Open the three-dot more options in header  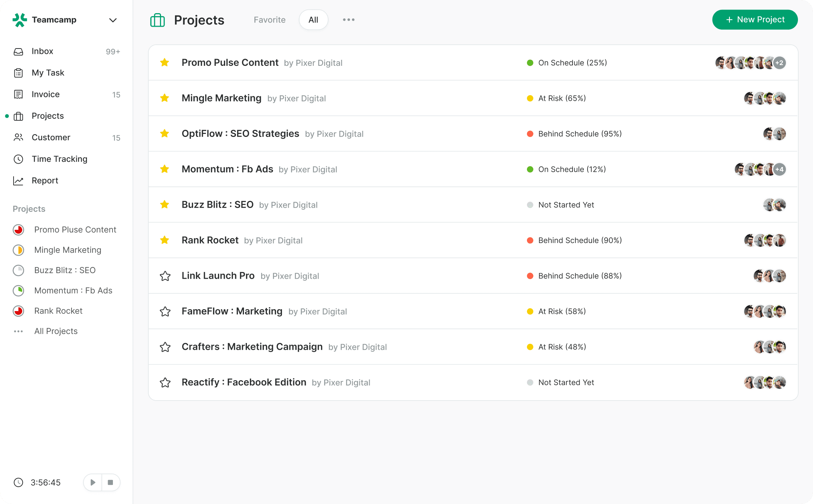coord(349,20)
